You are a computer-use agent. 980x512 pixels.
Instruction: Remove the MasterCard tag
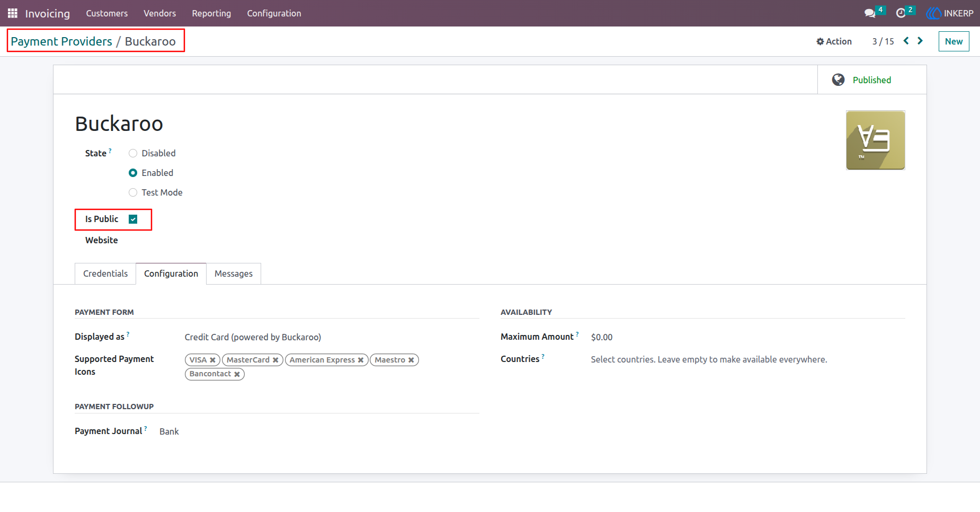[275, 360]
